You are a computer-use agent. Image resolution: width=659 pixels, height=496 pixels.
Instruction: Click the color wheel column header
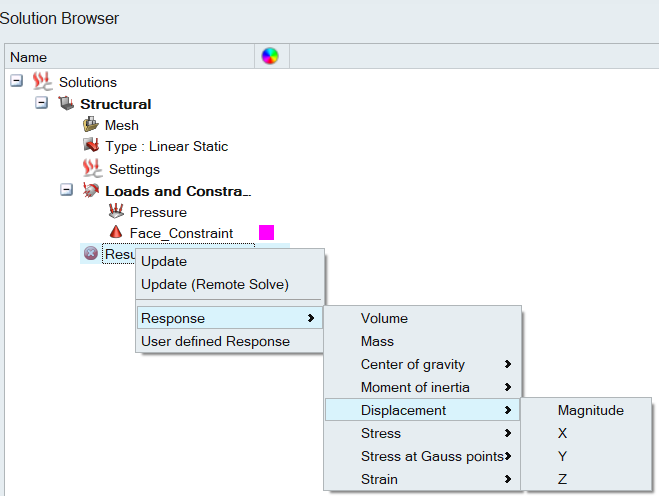[x=270, y=56]
